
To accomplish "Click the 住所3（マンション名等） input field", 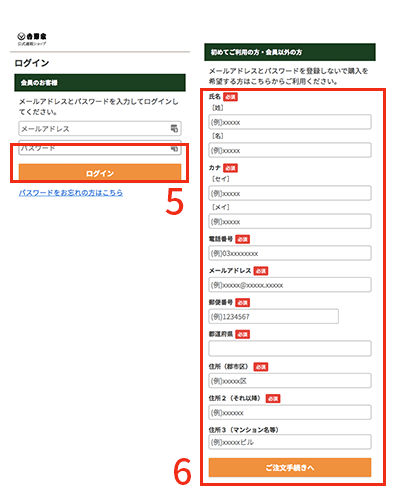I will pyautogui.click(x=290, y=442).
